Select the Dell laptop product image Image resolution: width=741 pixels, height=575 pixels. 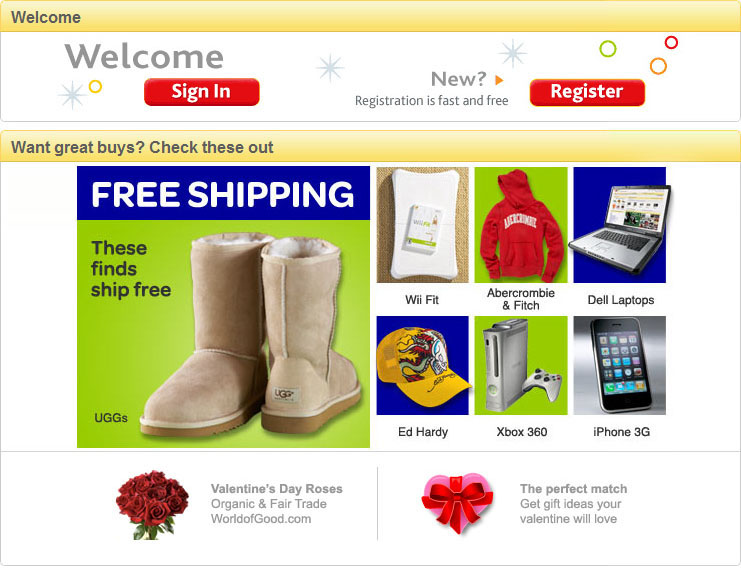pos(620,225)
